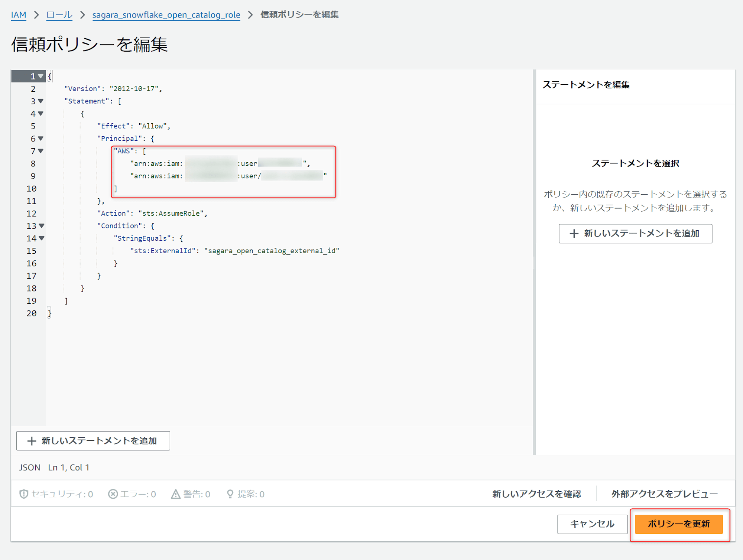The width and height of the screenshot is (743, 560).
Task: Click the "Statement" key on line 3
Action: [87, 101]
